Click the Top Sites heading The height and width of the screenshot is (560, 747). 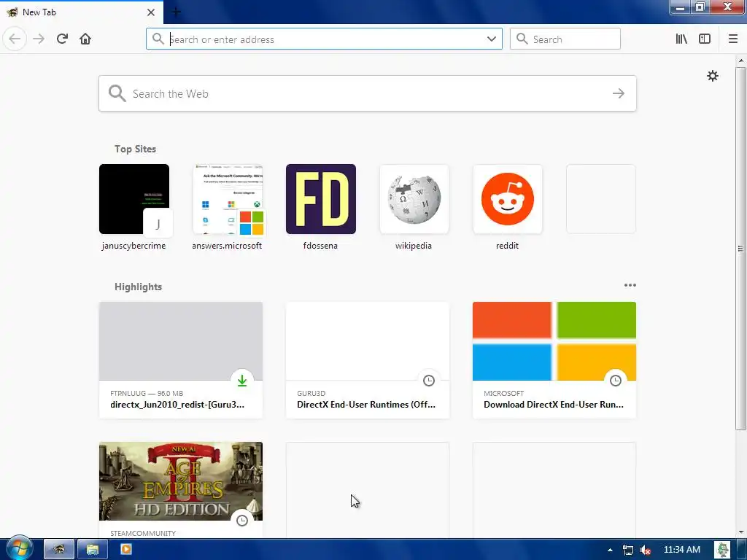coord(135,149)
